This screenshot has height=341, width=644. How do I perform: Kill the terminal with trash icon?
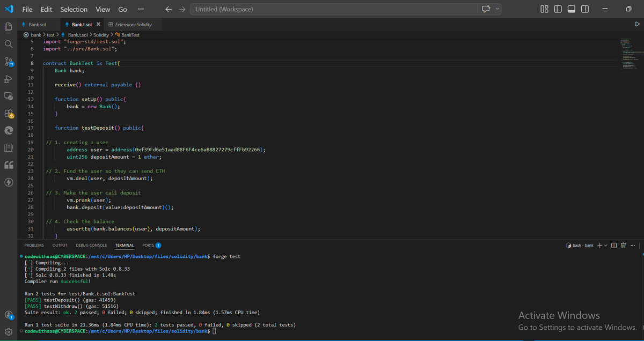click(623, 246)
